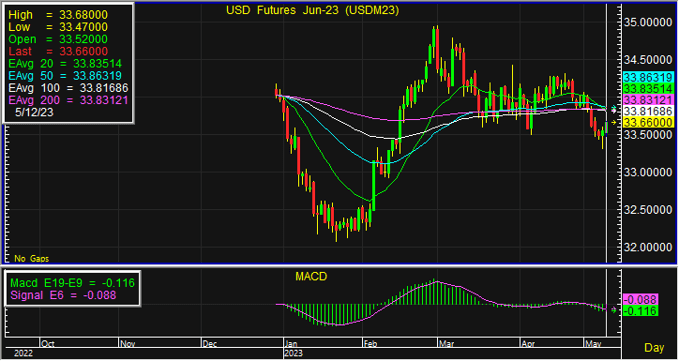Screen dimensions: 679x361
Task: Select Signal E6 = -0.088 legend line
Action: pos(63,295)
